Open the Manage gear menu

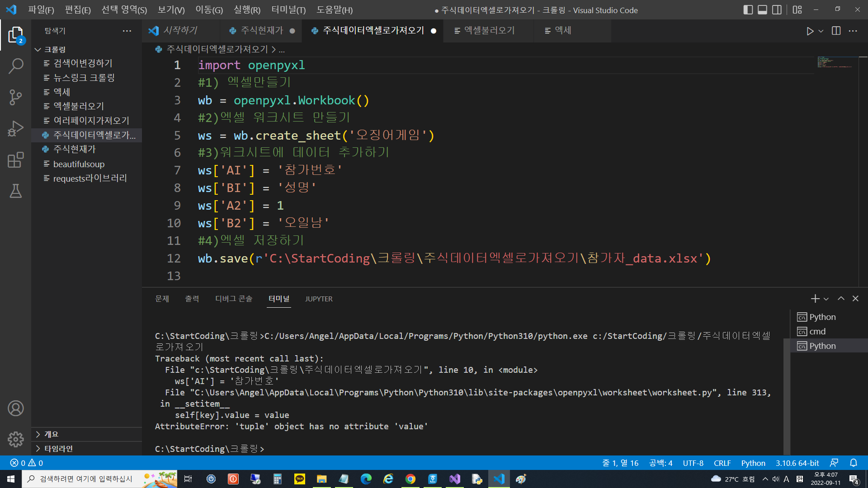tap(15, 439)
